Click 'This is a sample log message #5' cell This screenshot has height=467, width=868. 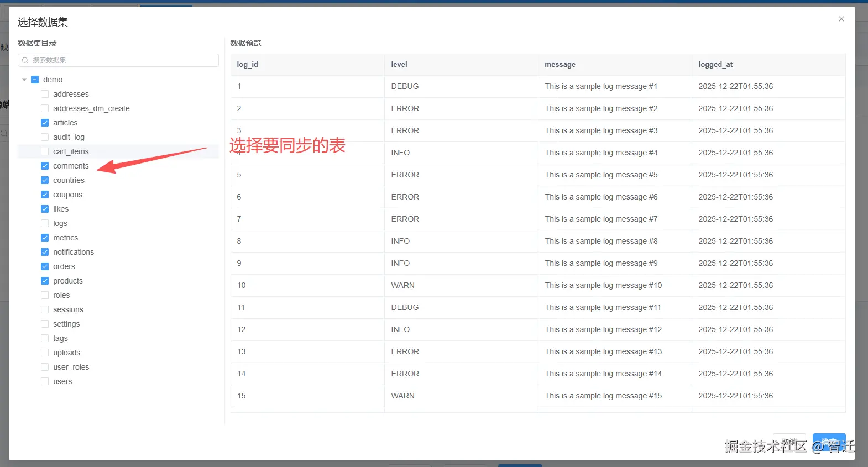pos(615,175)
